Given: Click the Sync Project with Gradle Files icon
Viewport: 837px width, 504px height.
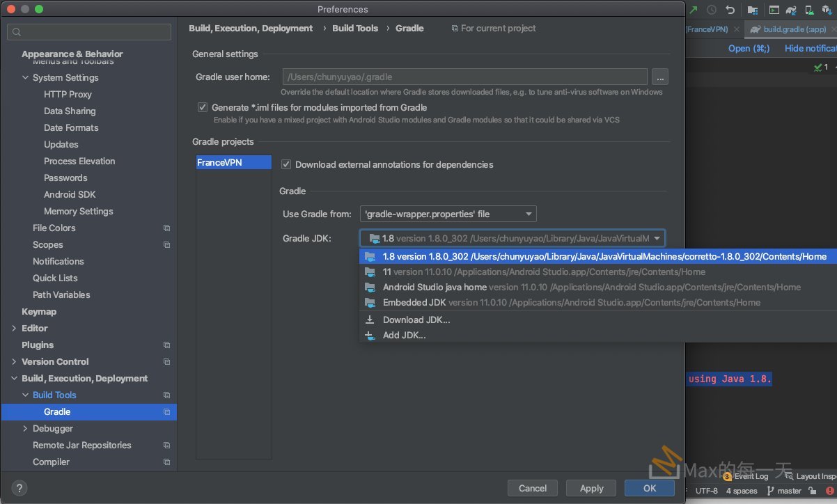Looking at the screenshot, I should tap(792, 10).
